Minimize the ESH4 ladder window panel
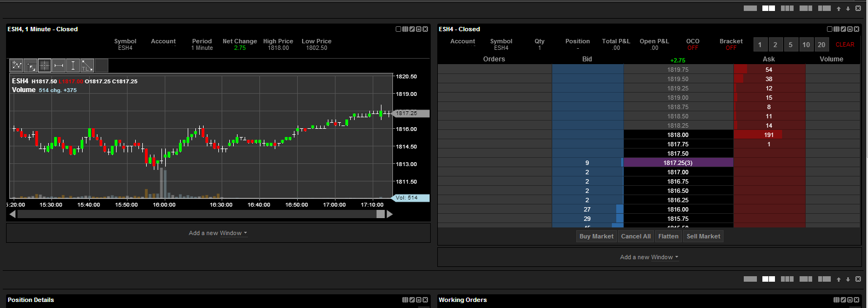Screen dimensions: 868x308 [850, 29]
